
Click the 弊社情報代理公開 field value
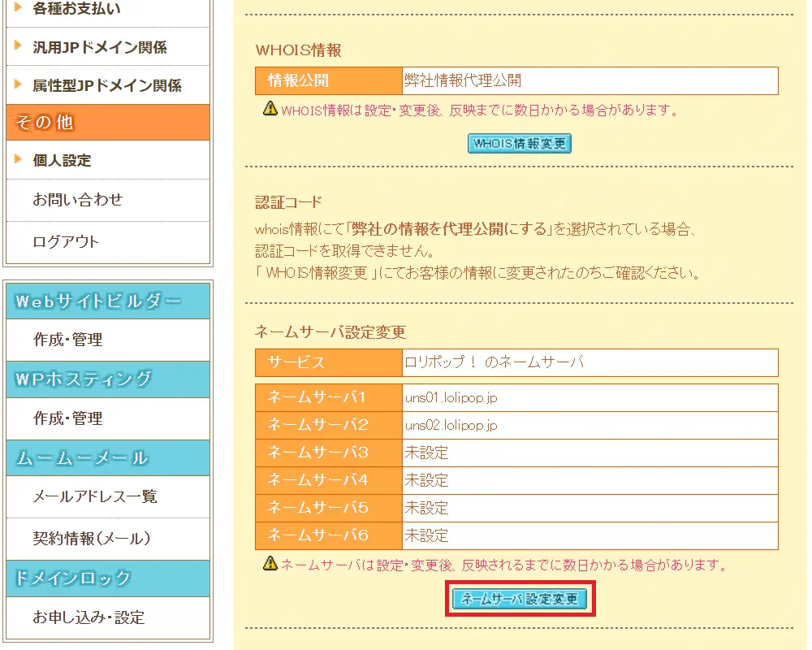click(463, 80)
